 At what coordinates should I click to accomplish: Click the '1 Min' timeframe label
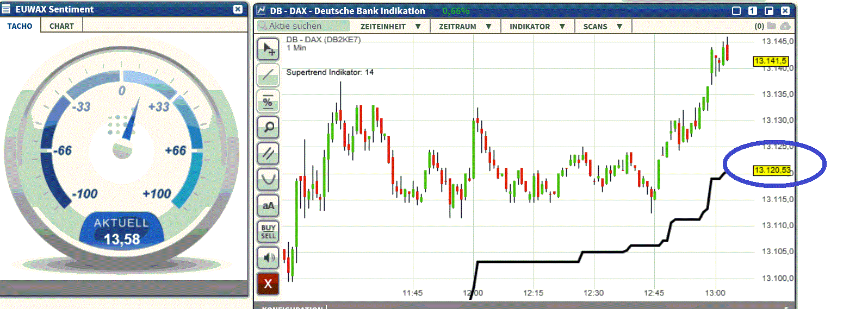296,48
